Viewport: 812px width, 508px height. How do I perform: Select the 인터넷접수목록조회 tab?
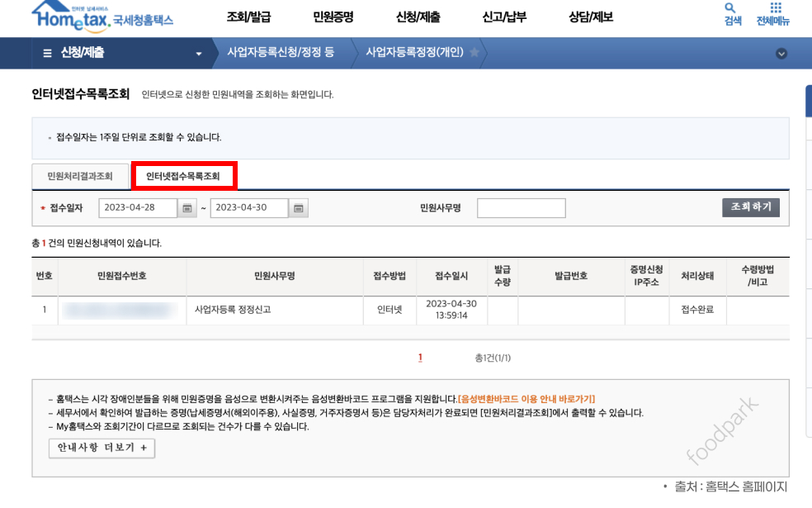183,176
